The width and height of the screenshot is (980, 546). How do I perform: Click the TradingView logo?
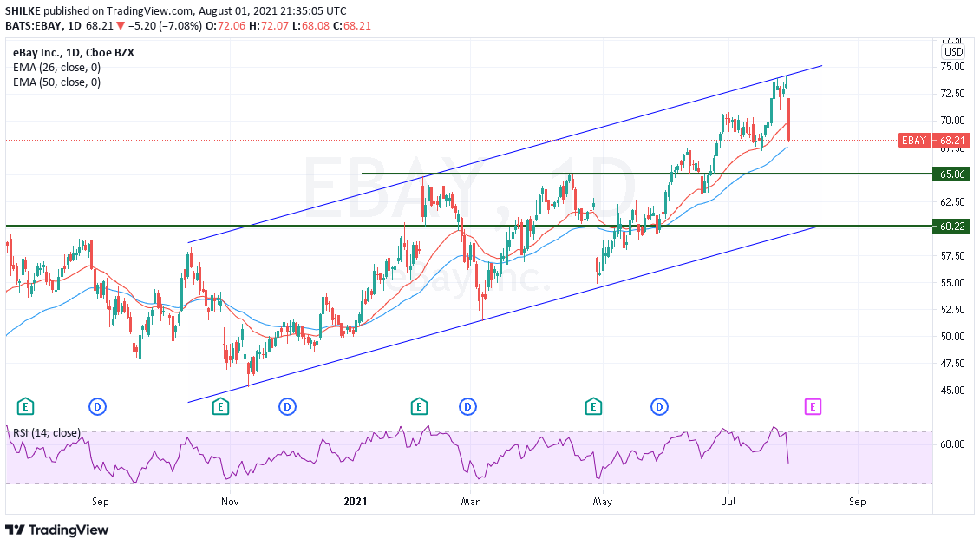point(57,530)
